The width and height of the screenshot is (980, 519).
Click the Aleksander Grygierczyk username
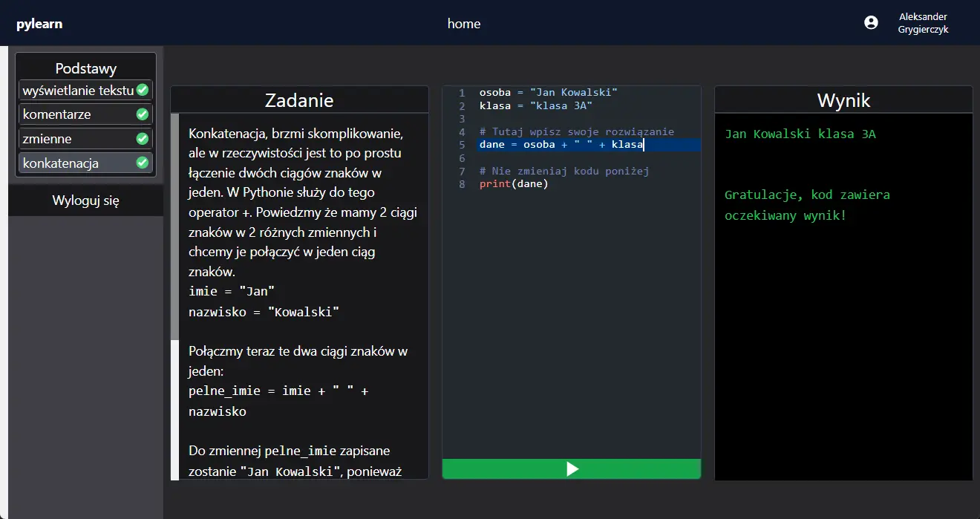[923, 23]
